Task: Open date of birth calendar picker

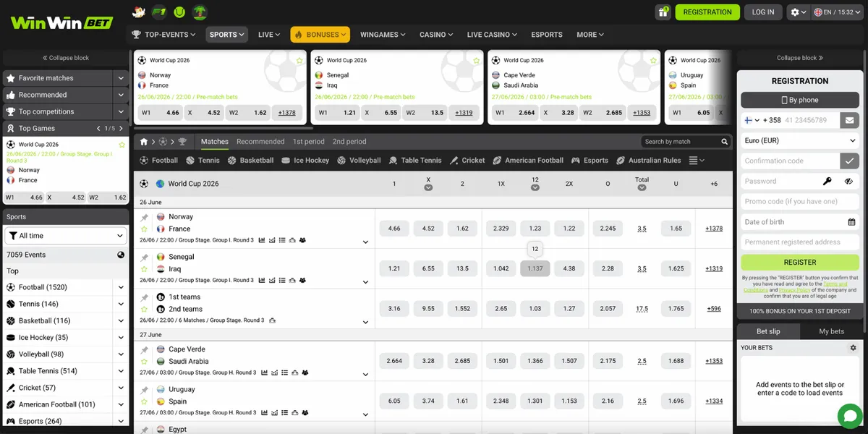Action: click(851, 222)
